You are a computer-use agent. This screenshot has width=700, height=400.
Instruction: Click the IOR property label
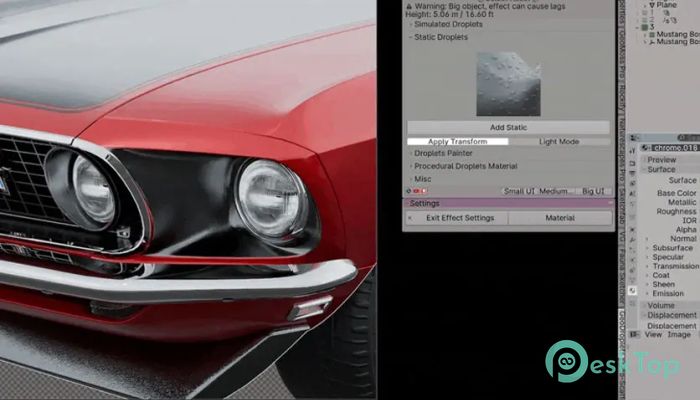[689, 221]
